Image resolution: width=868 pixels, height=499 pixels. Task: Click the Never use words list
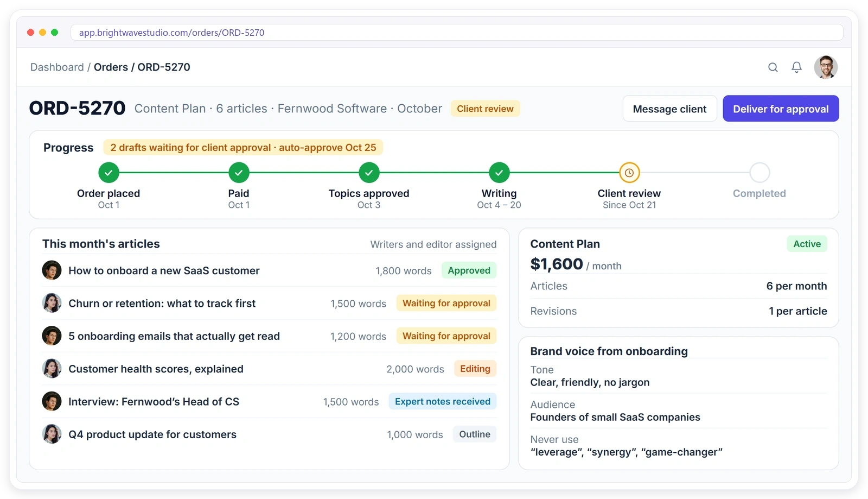click(x=626, y=452)
